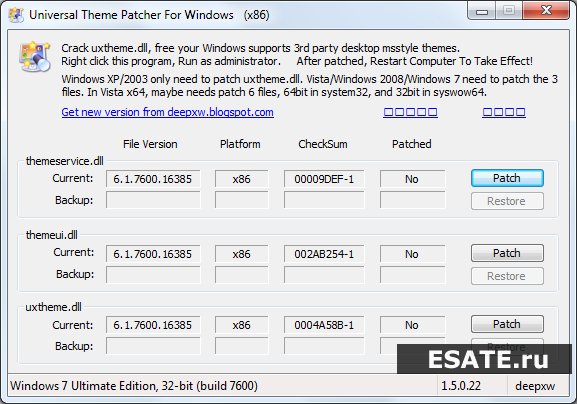Click the Restore button for themeui.dll
577x404 pixels.
coord(507,276)
